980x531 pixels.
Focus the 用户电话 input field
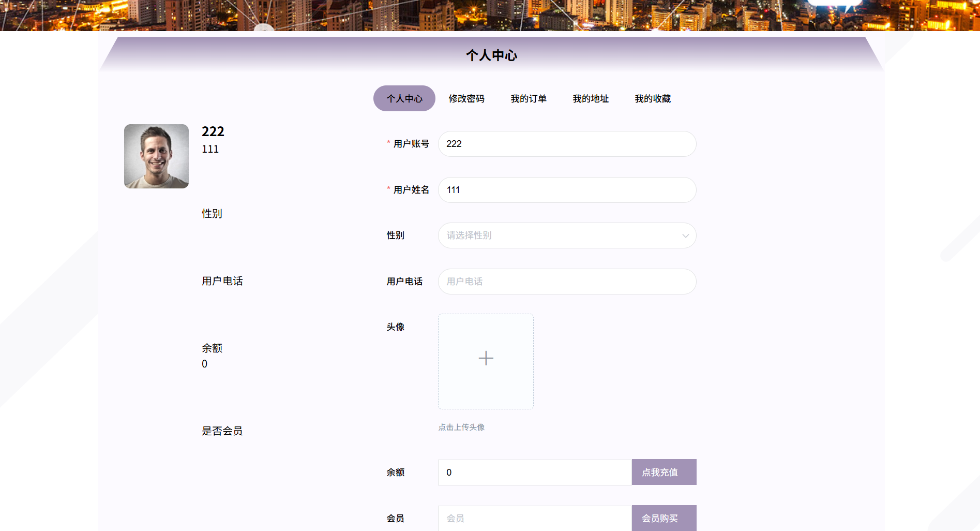(x=567, y=282)
